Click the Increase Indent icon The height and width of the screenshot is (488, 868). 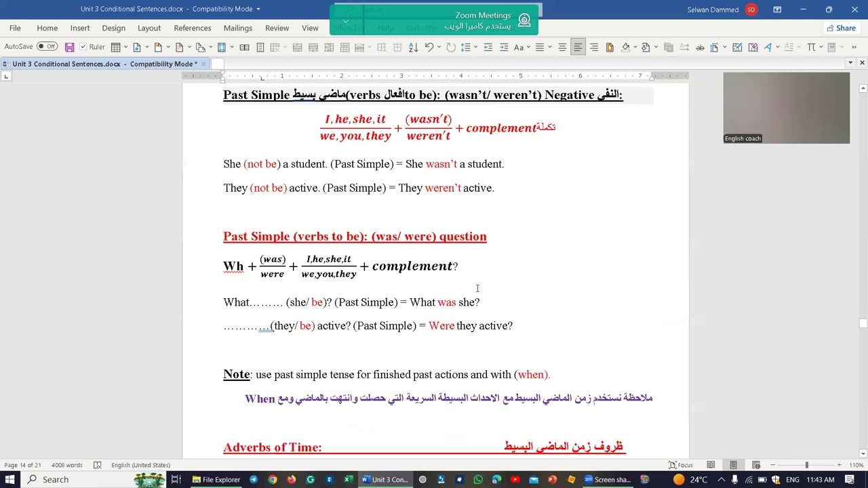pyautogui.click(x=504, y=47)
